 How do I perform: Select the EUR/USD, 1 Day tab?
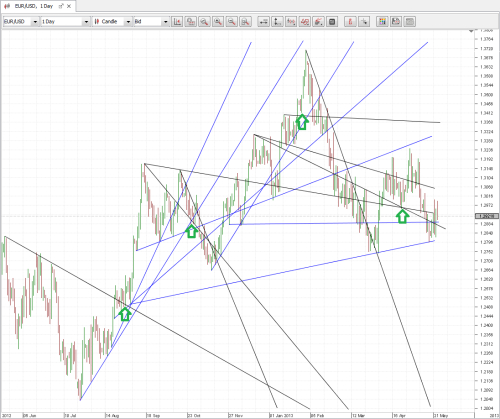(34, 6)
